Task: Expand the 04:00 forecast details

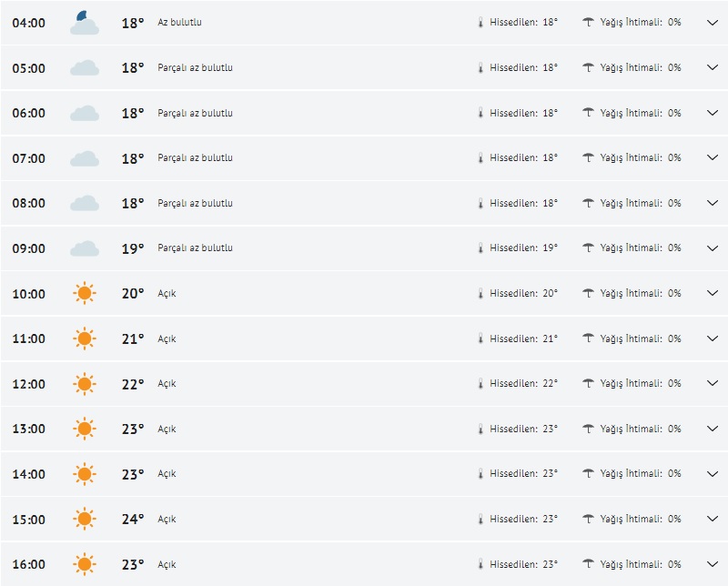Action: (713, 23)
